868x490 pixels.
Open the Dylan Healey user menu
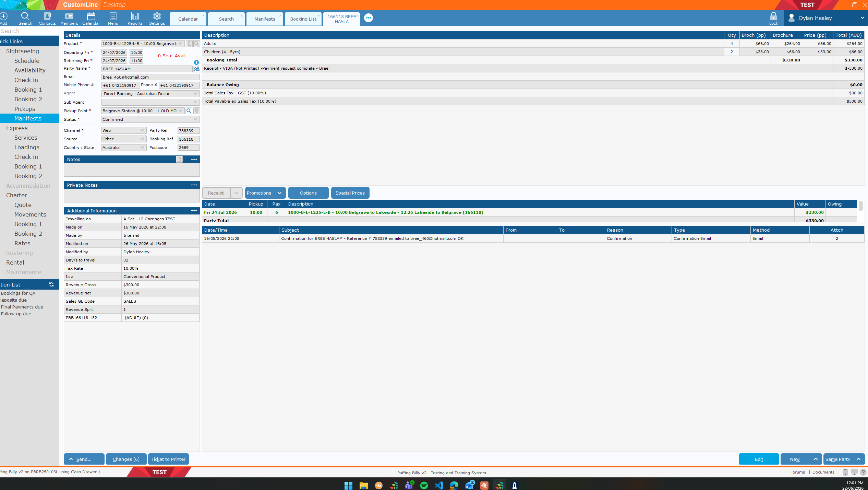click(x=826, y=18)
